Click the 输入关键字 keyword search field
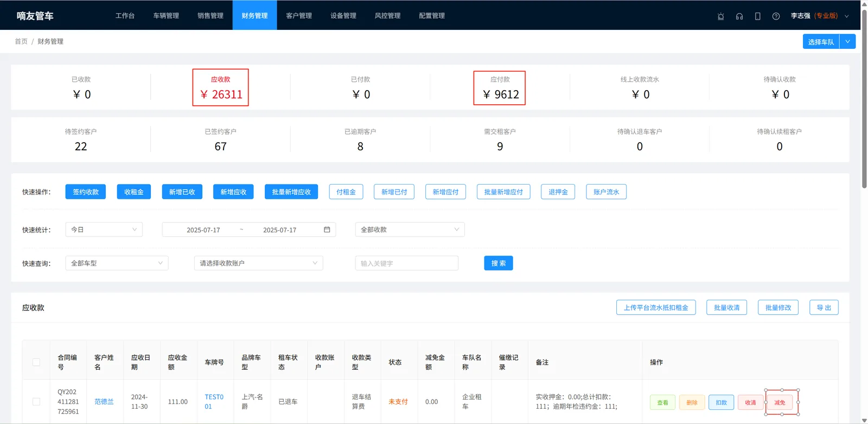 [x=407, y=263]
